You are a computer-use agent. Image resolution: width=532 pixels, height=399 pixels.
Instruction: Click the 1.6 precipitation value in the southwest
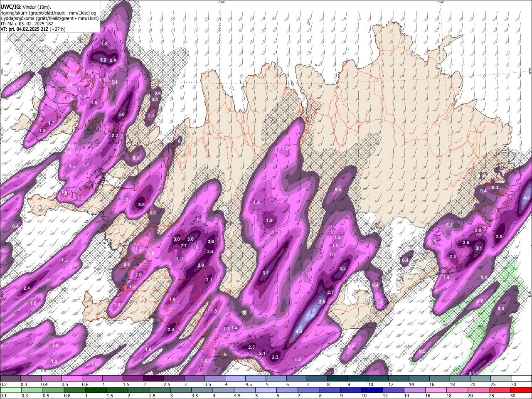point(148,349)
